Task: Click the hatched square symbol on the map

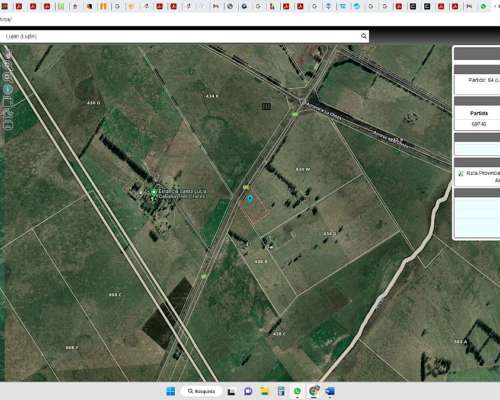Action: pos(266,106)
